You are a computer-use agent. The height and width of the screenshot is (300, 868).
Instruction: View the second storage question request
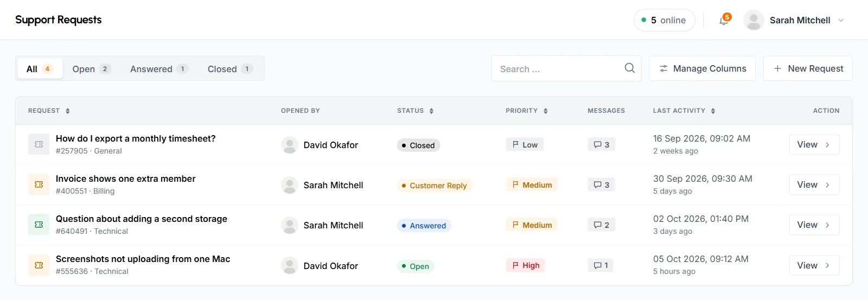click(x=814, y=225)
